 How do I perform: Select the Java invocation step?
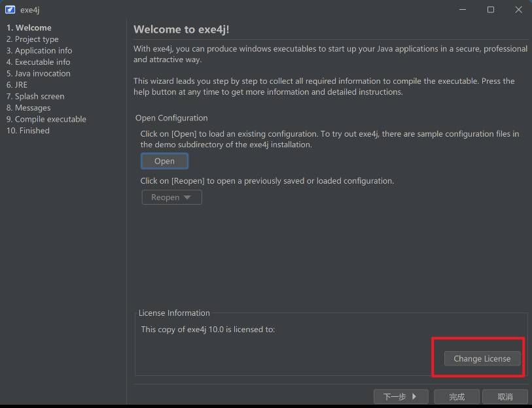[x=38, y=73]
